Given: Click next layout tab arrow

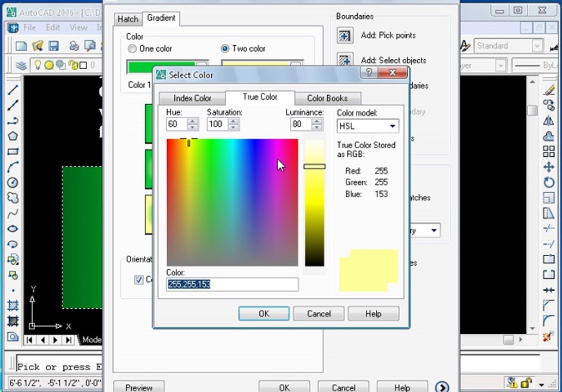Looking at the screenshot, I should (55, 340).
